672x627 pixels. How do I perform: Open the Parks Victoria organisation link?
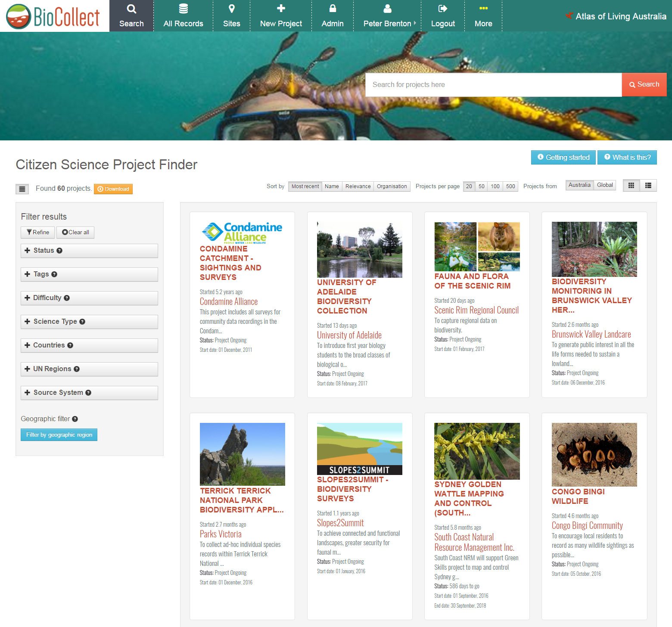coord(221,534)
